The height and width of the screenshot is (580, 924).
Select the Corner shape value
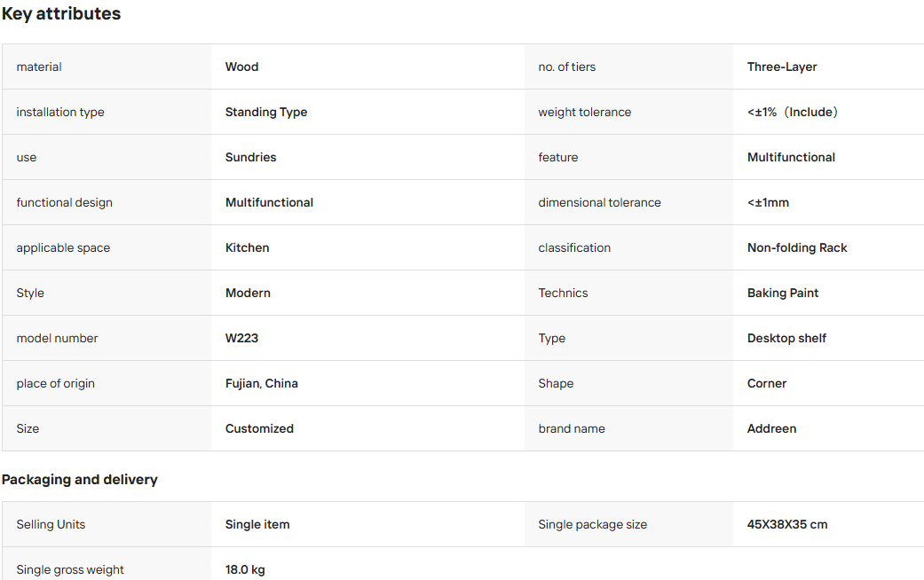click(767, 383)
